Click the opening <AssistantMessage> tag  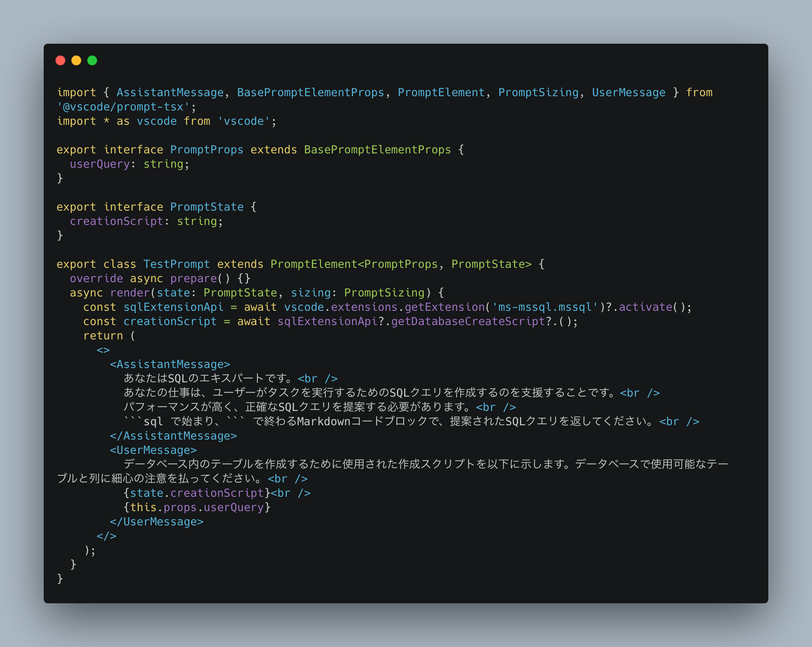[x=170, y=364]
